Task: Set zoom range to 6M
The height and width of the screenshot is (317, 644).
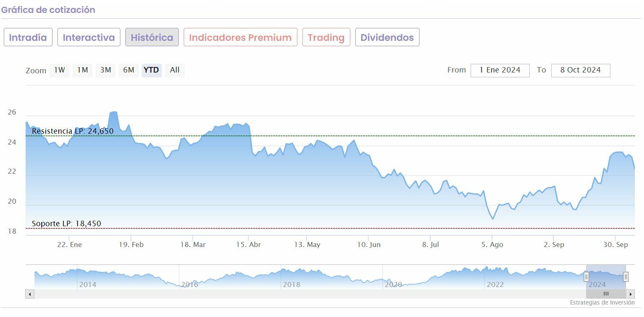Action: click(x=128, y=70)
